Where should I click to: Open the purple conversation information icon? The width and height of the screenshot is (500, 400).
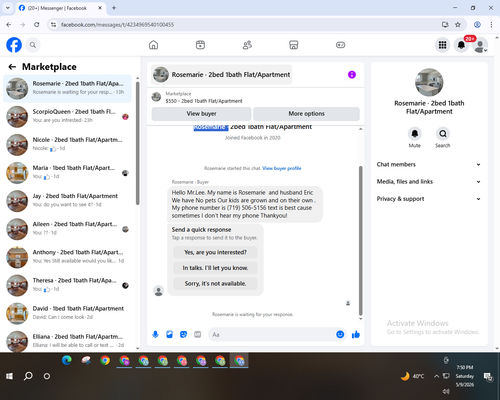(352, 75)
